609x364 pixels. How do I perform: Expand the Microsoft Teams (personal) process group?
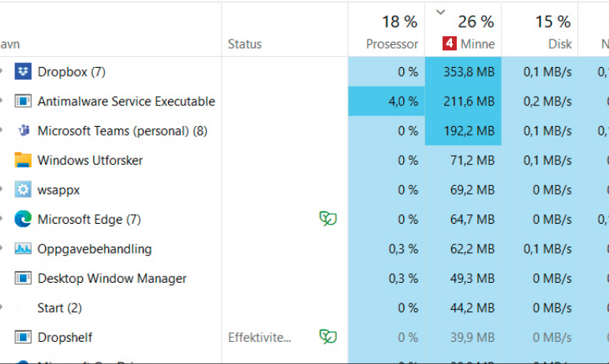[x=2, y=131]
